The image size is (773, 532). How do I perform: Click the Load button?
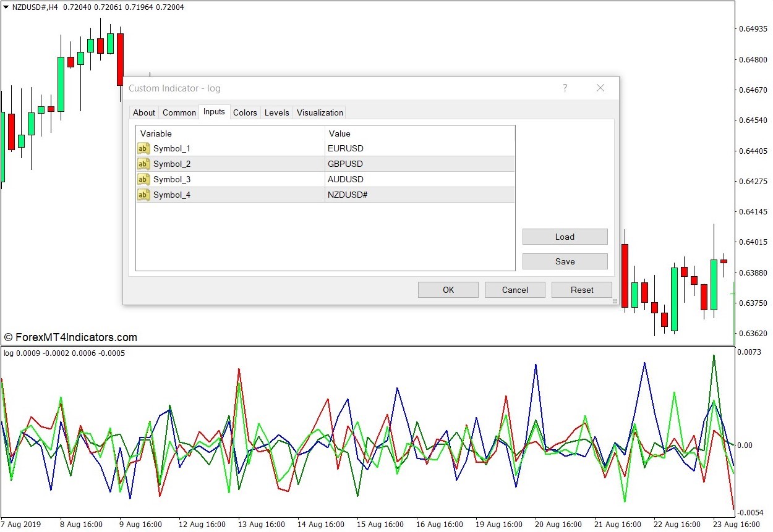[x=565, y=237]
